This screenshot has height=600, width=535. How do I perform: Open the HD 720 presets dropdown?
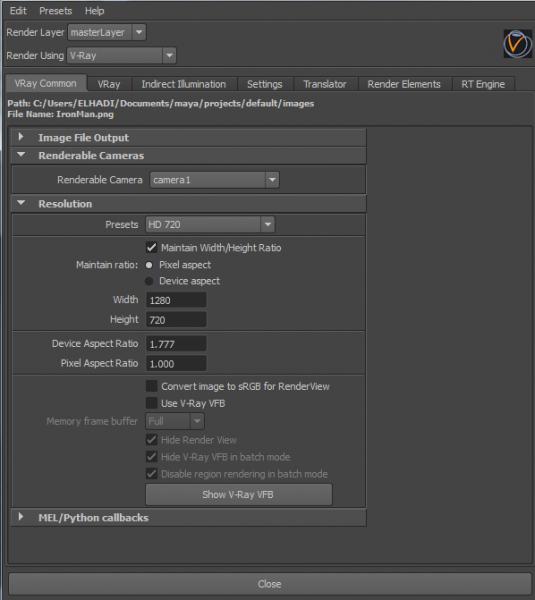(x=210, y=225)
